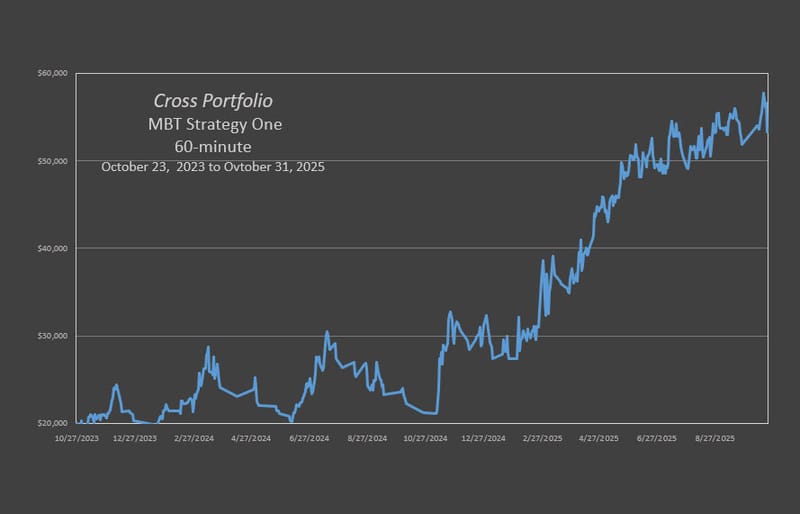Screen dimensions: 800x514
Task: Click the 2/27/2024 x-axis date label
Action: coord(194,439)
